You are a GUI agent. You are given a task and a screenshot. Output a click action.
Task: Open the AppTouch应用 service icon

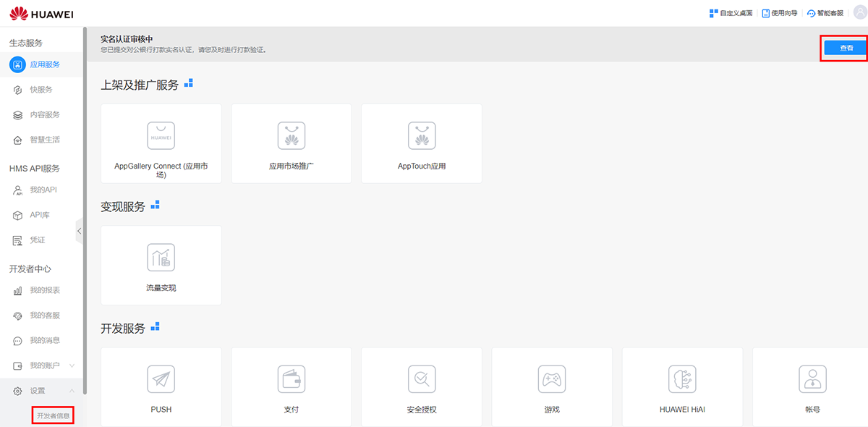tap(421, 135)
